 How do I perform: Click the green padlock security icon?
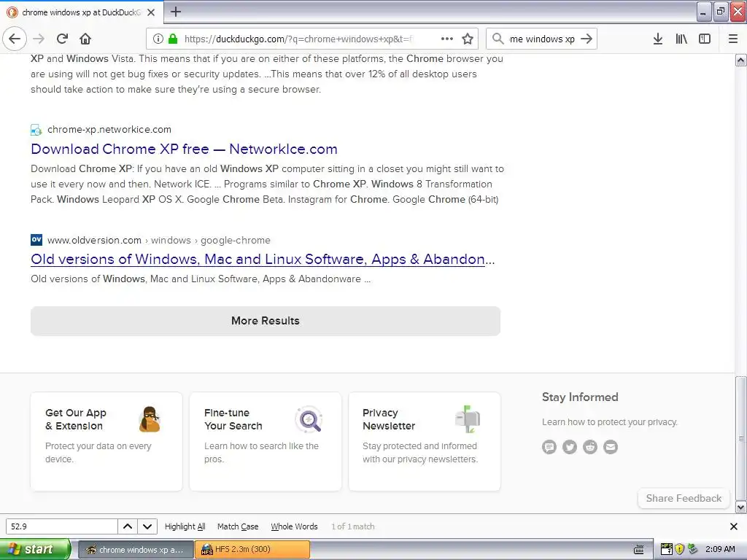[173, 39]
